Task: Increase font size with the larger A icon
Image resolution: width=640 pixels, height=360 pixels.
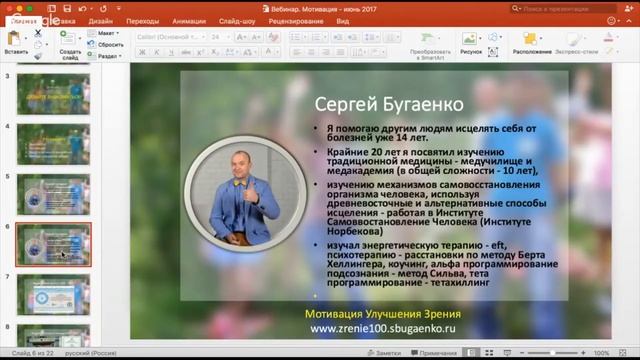Action: 242,38
